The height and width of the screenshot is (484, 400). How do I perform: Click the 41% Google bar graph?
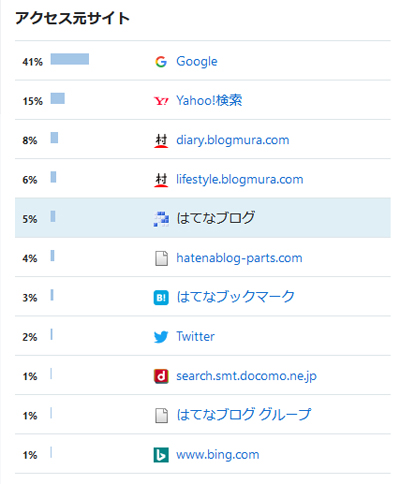(70, 59)
